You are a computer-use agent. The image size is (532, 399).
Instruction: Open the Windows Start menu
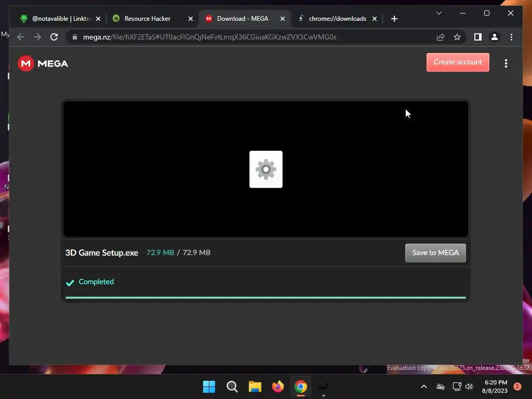click(x=209, y=387)
